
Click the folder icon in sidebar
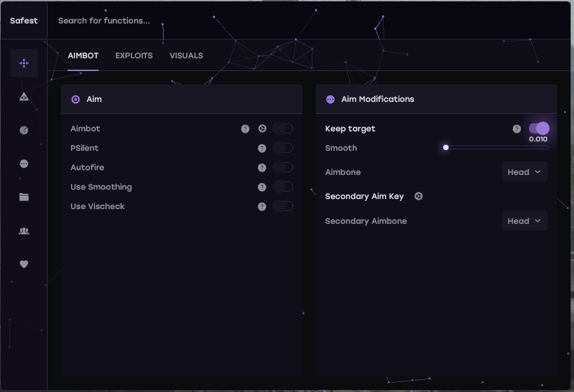[24, 197]
